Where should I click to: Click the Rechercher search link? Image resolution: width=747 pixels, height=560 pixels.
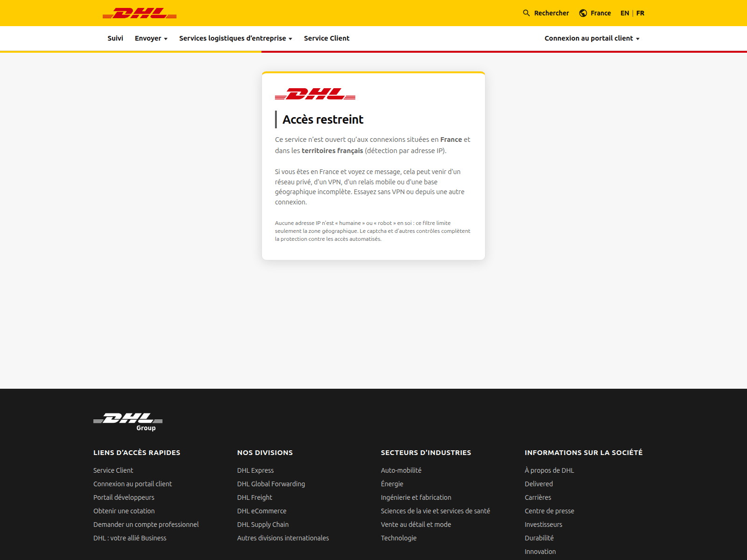click(551, 13)
